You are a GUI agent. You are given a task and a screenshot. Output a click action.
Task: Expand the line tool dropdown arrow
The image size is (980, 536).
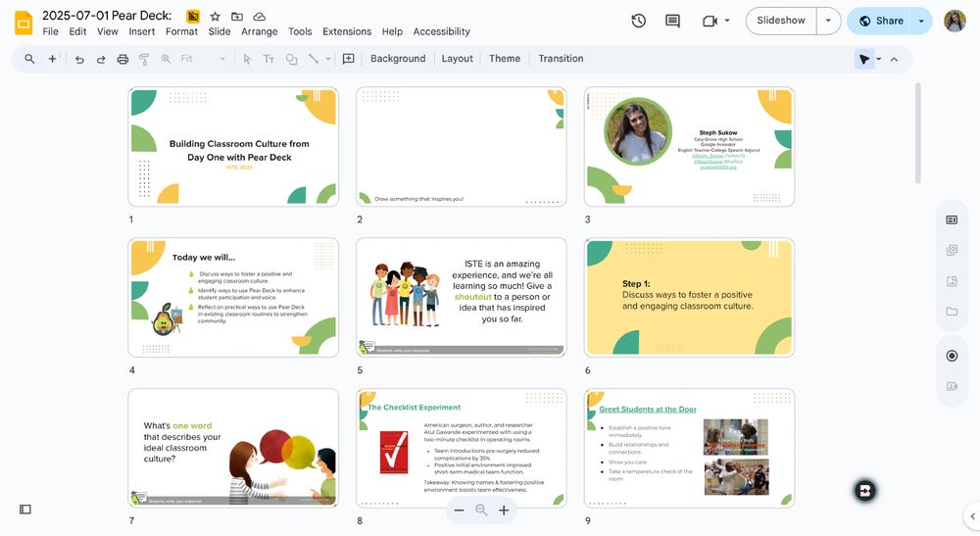(x=328, y=60)
